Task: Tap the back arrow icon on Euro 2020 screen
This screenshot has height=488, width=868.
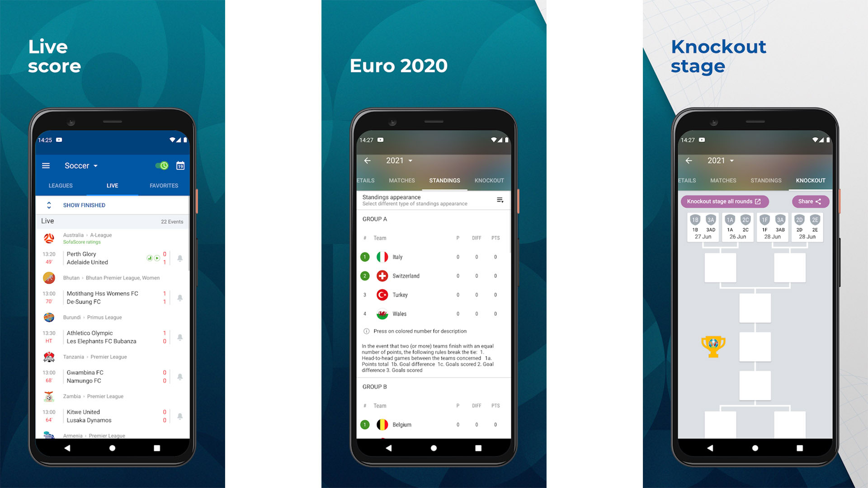Action: click(x=368, y=161)
